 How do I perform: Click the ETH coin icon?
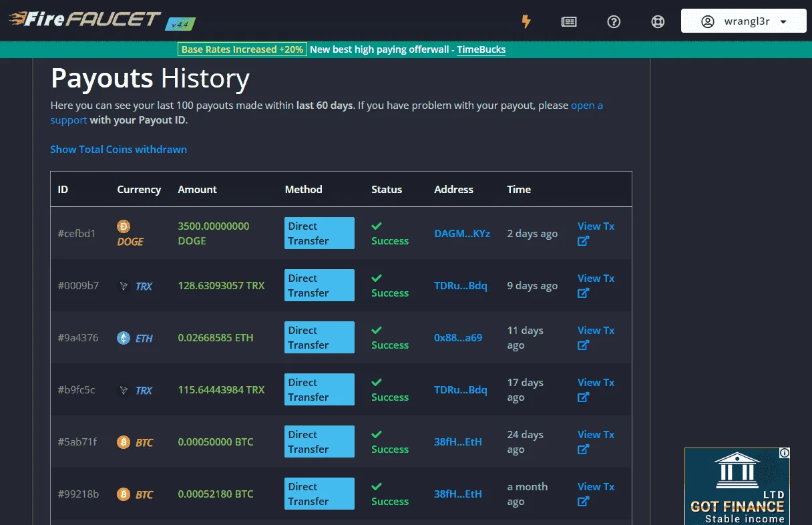coord(124,338)
